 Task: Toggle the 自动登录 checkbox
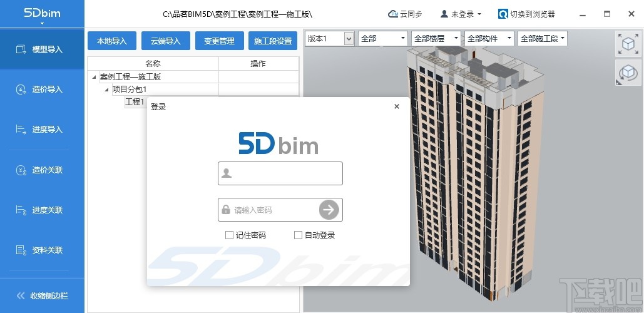pyautogui.click(x=298, y=235)
